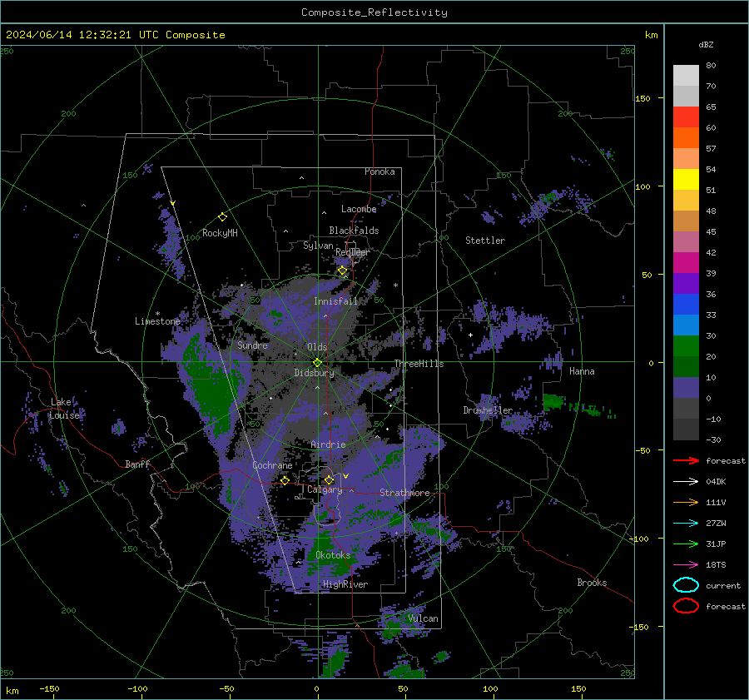
Task: Click the ThreeHills label
Action: 419,364
